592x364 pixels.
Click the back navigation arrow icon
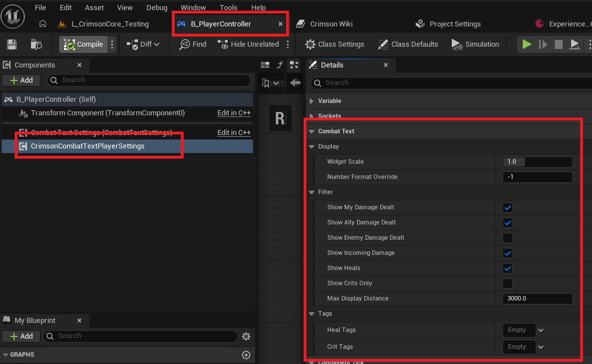(295, 83)
